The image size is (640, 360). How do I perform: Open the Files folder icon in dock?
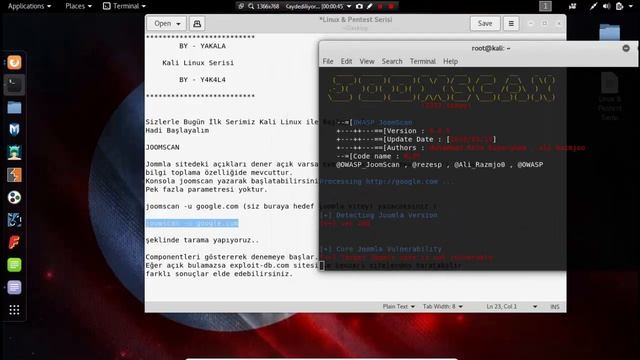(14, 107)
